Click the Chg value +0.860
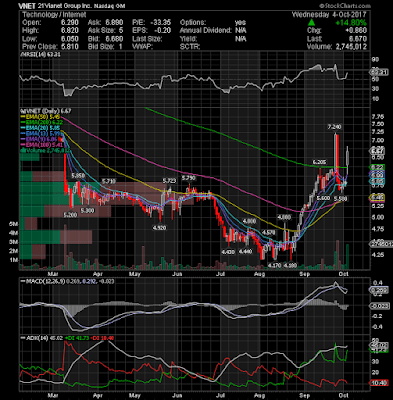The image size is (393, 400). (x=356, y=31)
